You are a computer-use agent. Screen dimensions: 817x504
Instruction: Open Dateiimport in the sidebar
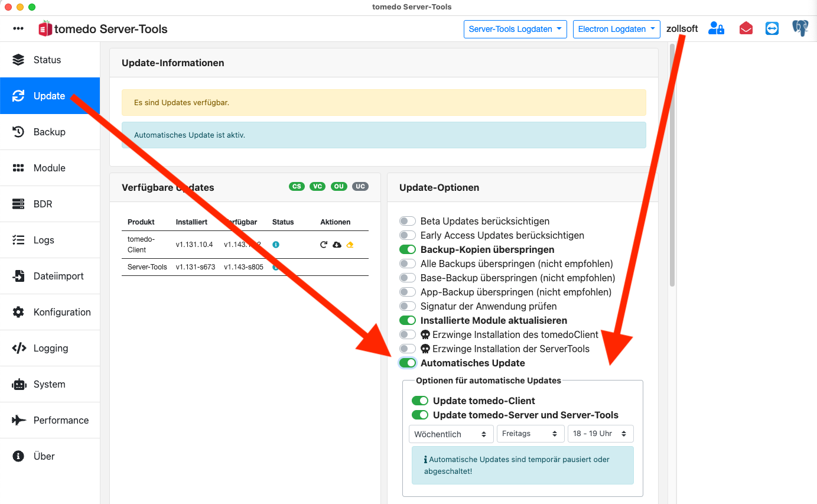pos(50,276)
